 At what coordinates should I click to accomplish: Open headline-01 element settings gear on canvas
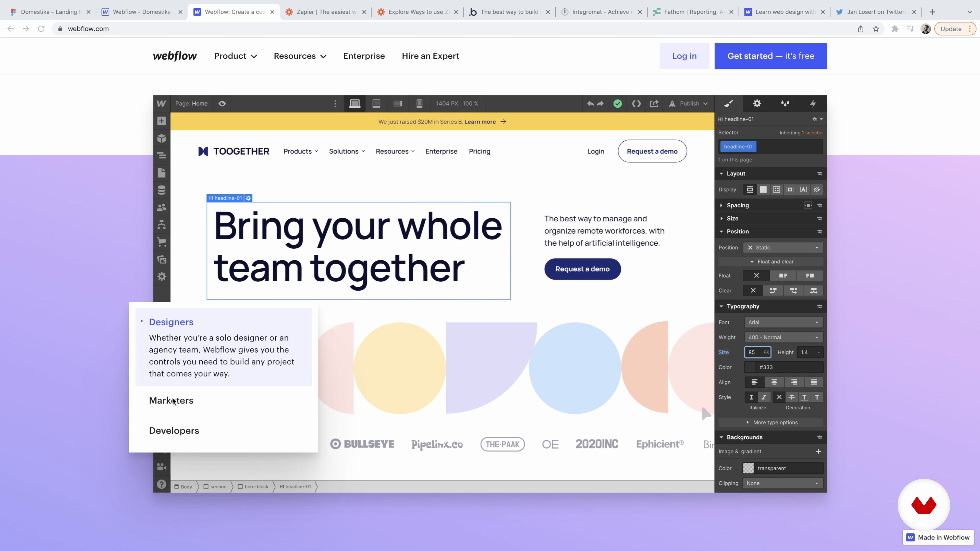[248, 198]
